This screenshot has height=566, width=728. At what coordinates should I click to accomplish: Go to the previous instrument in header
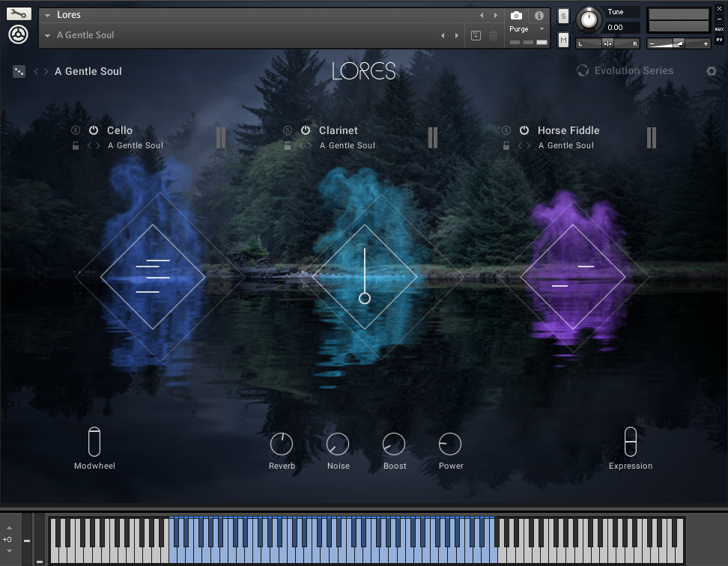click(482, 15)
